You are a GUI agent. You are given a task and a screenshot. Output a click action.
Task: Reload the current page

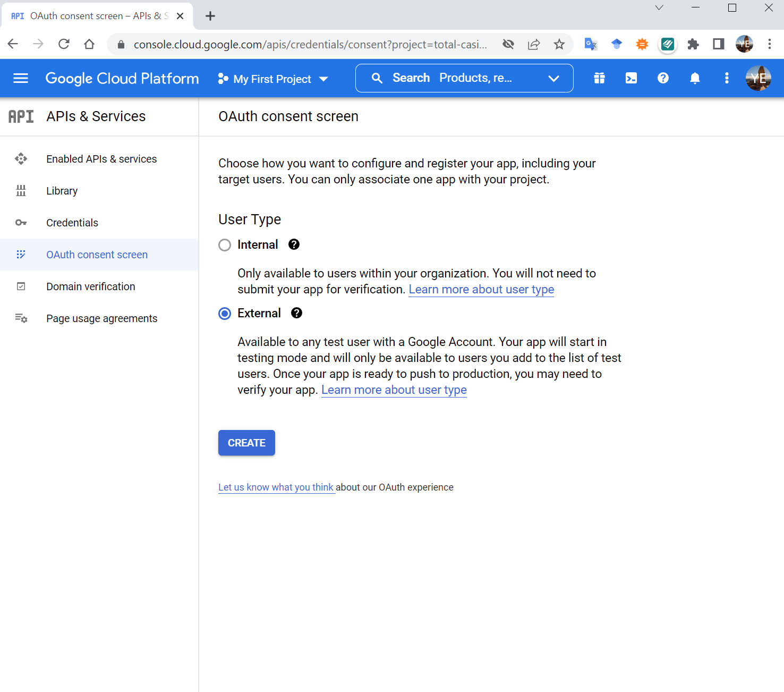(64, 44)
